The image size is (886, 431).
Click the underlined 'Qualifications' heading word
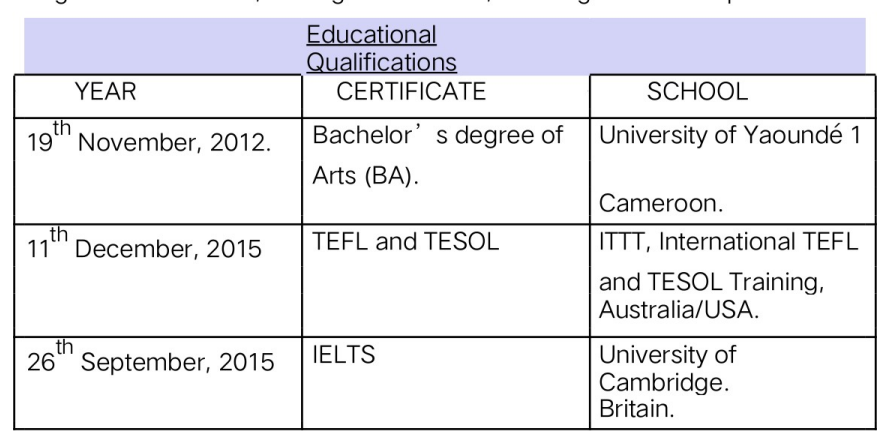(x=382, y=62)
